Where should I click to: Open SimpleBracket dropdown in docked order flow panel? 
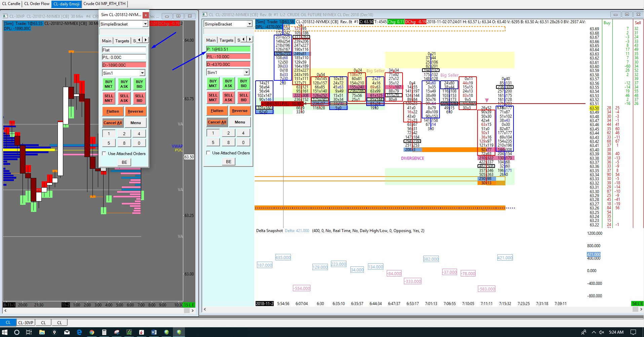click(249, 24)
